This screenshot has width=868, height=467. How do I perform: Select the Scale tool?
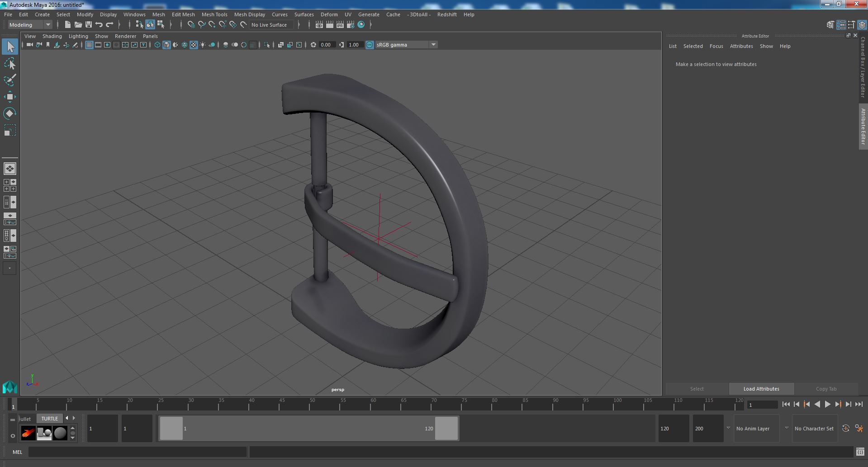10,130
